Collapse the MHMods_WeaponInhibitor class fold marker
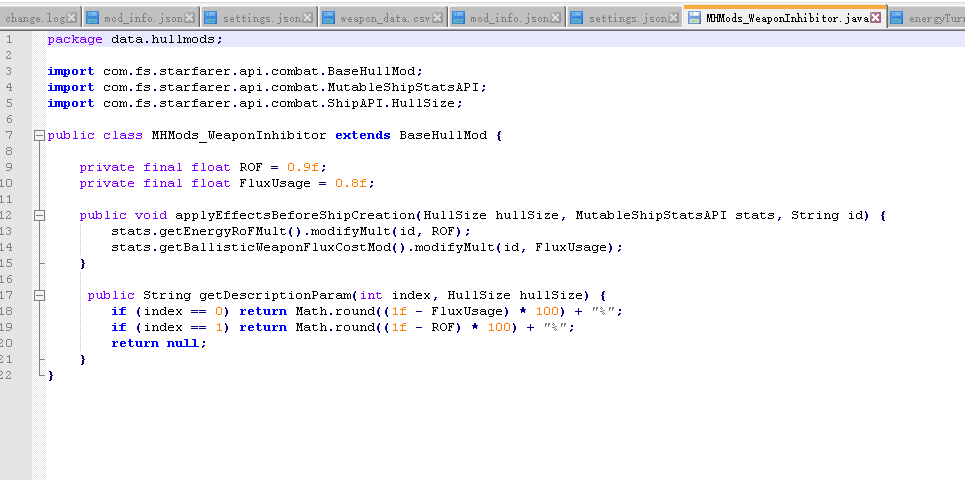This screenshot has height=480, width=965. [x=39, y=135]
